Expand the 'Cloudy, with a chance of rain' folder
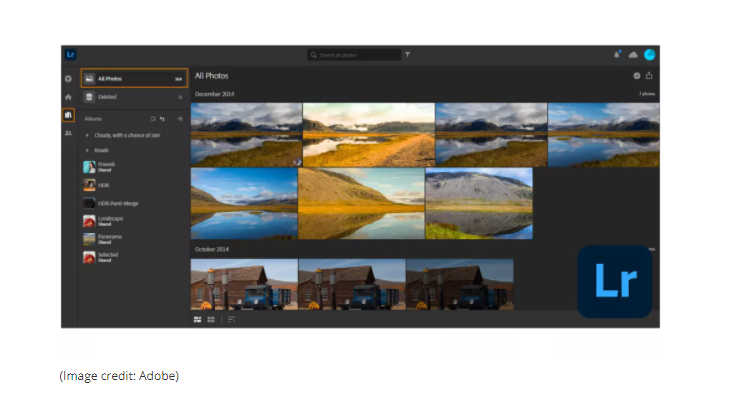The height and width of the screenshot is (411, 733). 88,134
